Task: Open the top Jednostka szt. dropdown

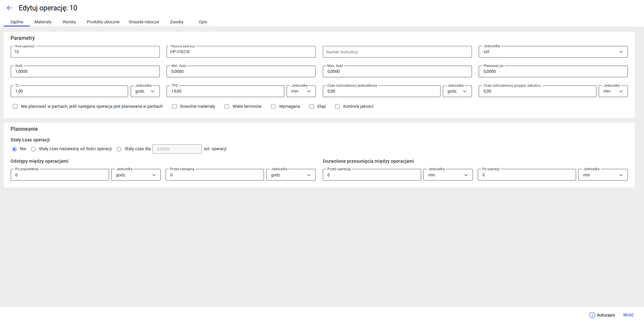Action: tap(553, 52)
